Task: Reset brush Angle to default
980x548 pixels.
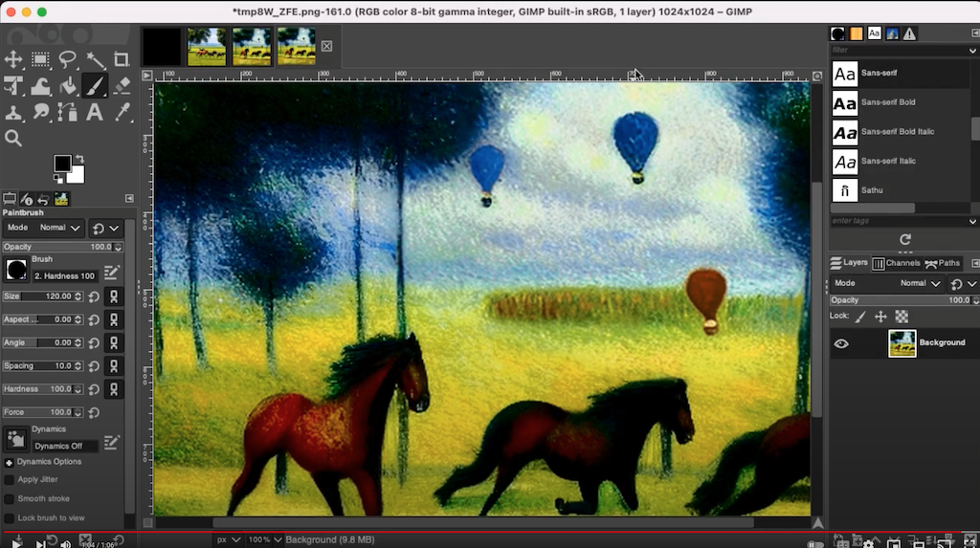Action: [94, 343]
